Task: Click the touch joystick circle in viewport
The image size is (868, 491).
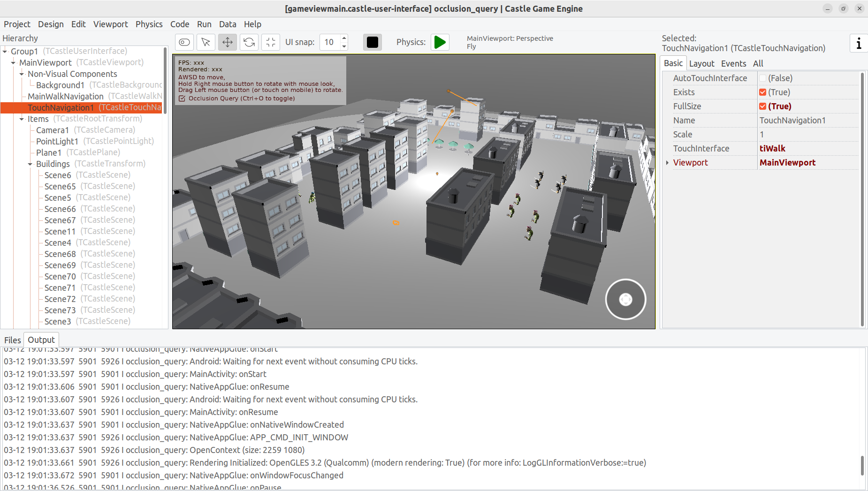Action: click(625, 299)
